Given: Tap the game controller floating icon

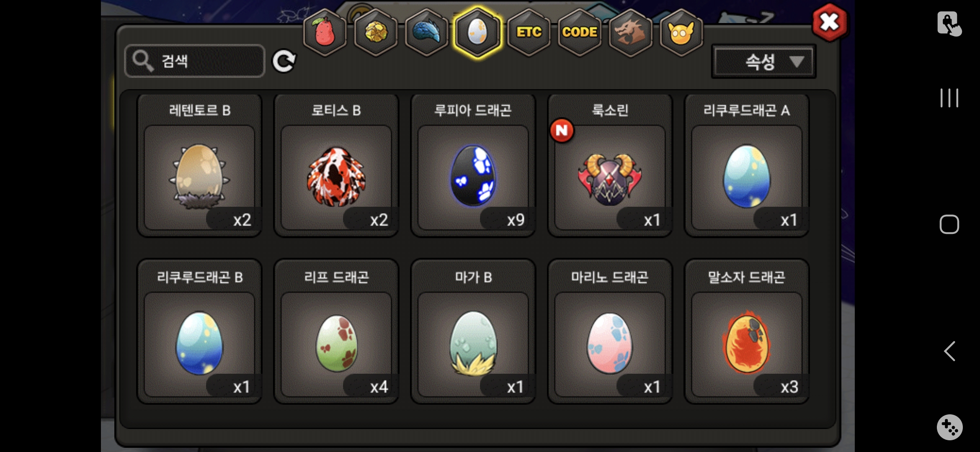Looking at the screenshot, I should pos(949,427).
